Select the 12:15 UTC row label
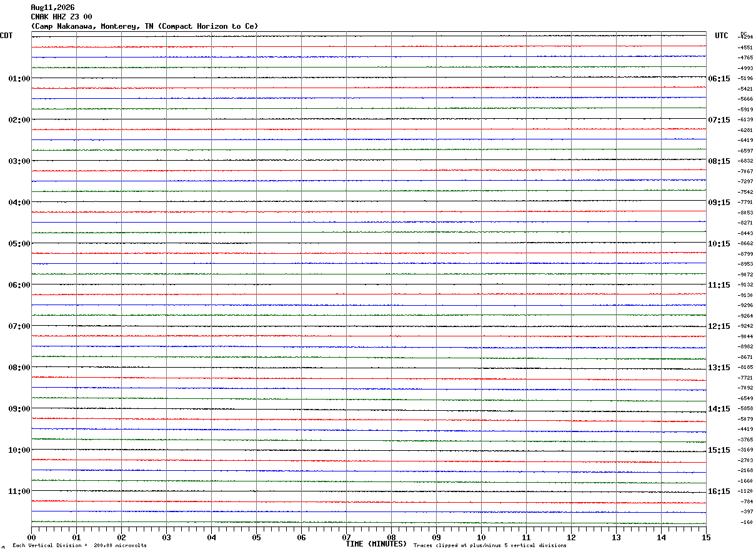This screenshot has width=756, height=554. click(719, 326)
